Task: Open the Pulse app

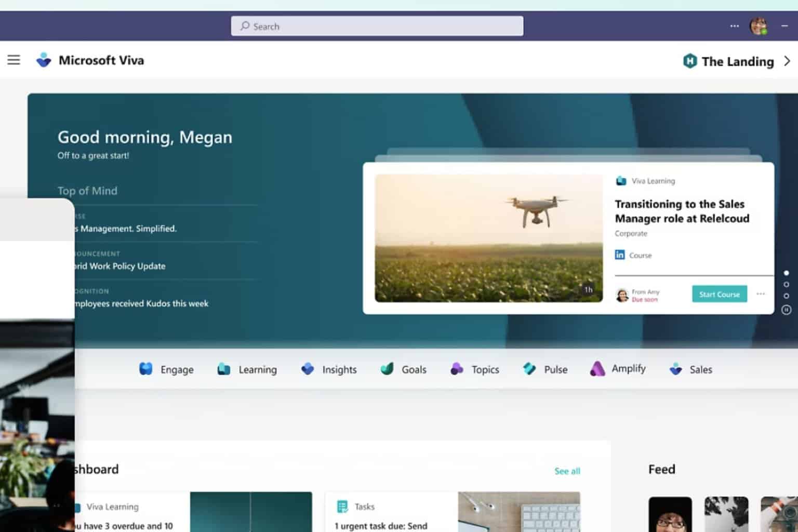Action: point(544,369)
